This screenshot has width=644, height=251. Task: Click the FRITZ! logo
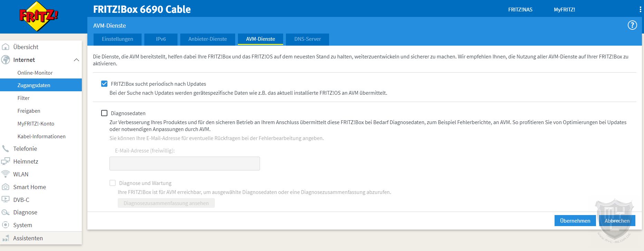39,16
